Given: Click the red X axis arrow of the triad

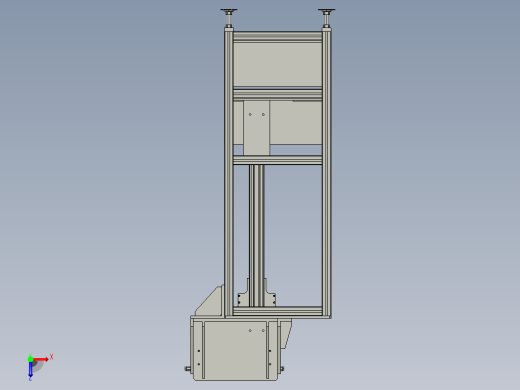Looking at the screenshot, I should [x=41, y=359].
